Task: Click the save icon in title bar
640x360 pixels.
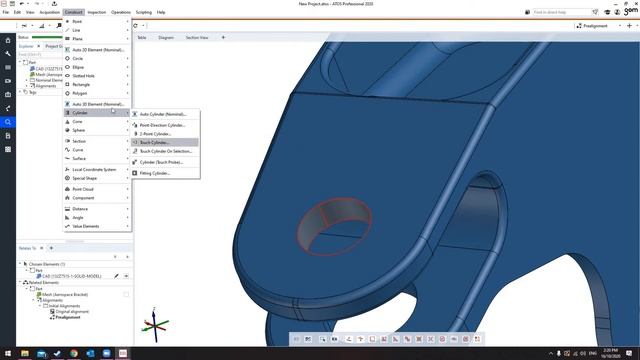Action: pos(12,4)
